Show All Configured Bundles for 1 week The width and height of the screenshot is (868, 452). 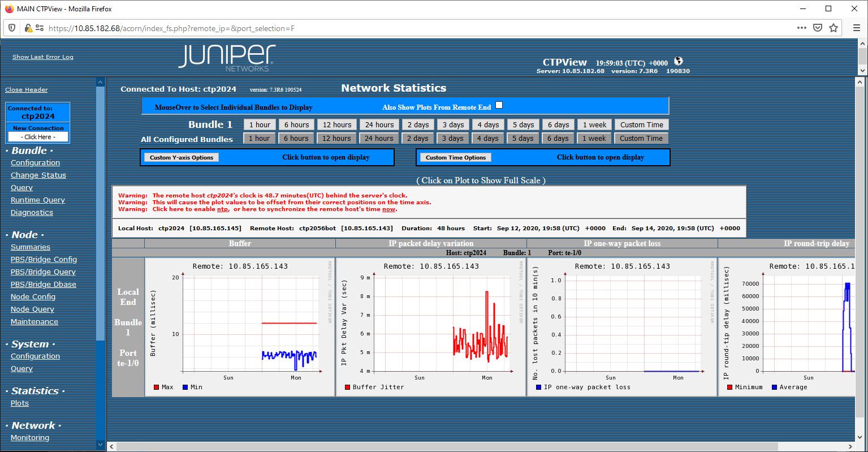click(594, 139)
